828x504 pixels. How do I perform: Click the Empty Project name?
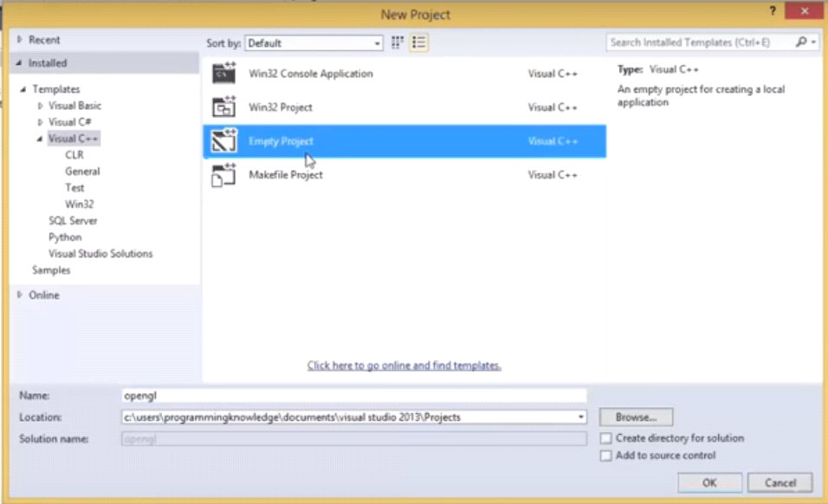click(281, 141)
